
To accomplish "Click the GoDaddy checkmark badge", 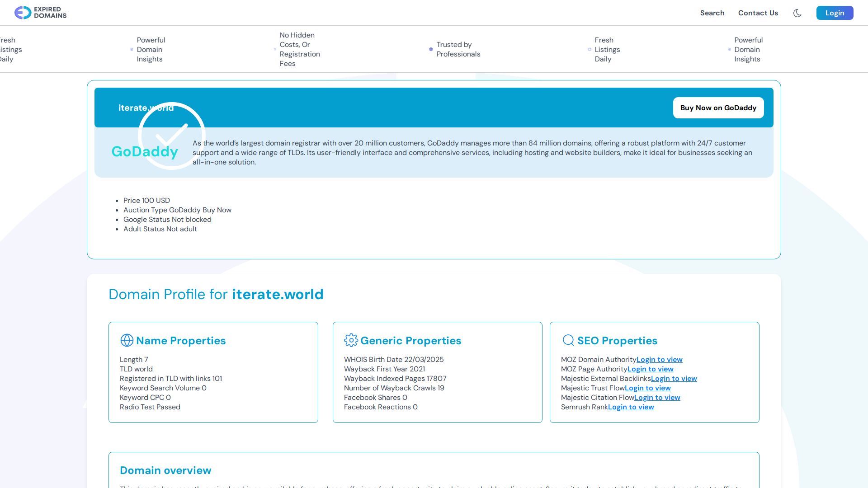I will (x=172, y=136).
